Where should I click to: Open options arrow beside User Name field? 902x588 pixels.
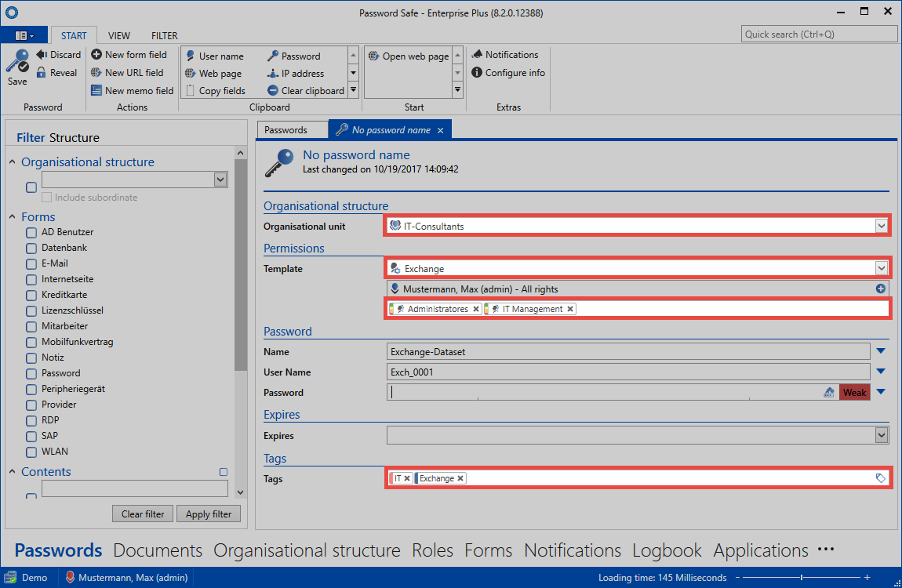coord(881,372)
